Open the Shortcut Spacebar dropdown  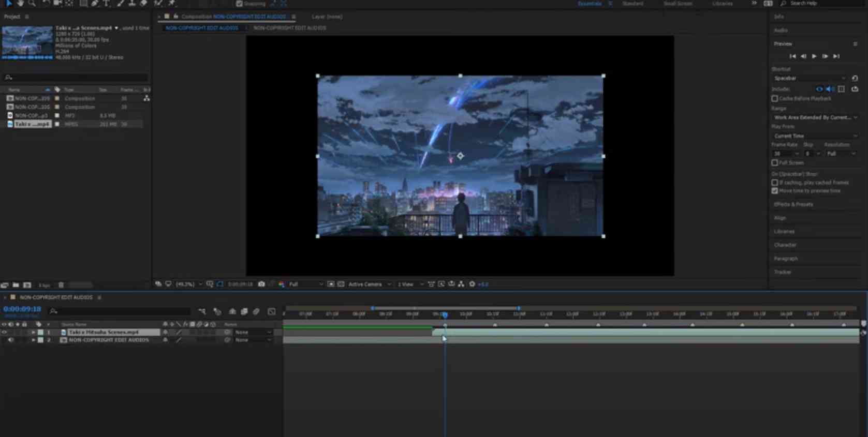point(810,78)
